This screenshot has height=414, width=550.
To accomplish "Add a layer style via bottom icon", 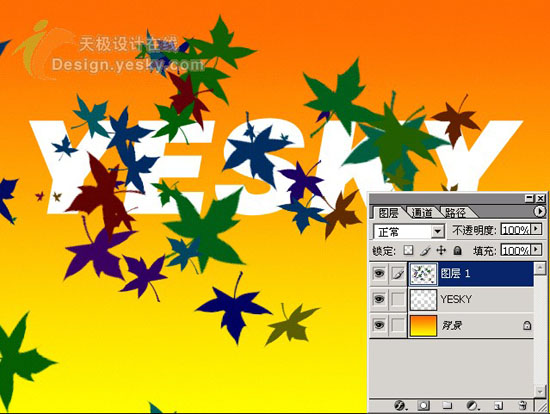I will (400, 406).
